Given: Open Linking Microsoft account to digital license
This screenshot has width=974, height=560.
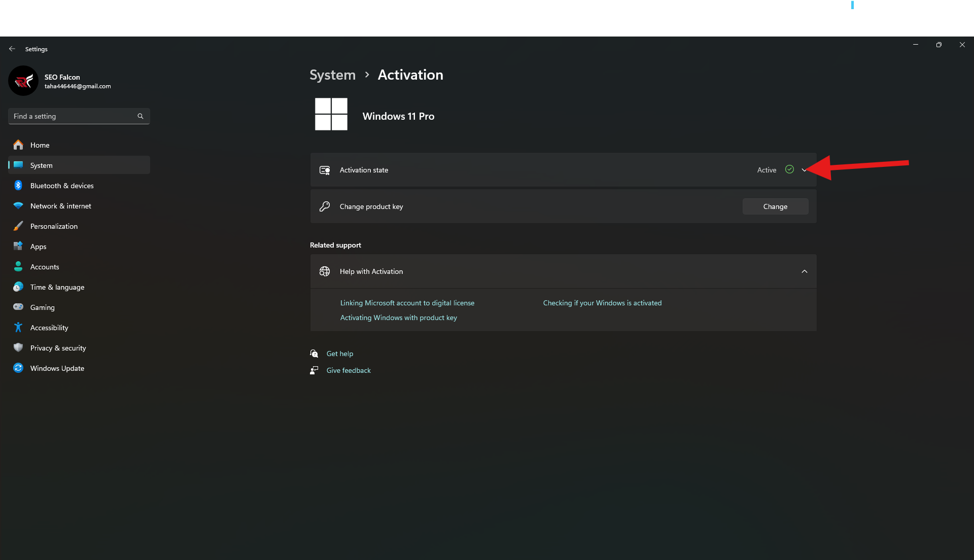Looking at the screenshot, I should coord(407,303).
